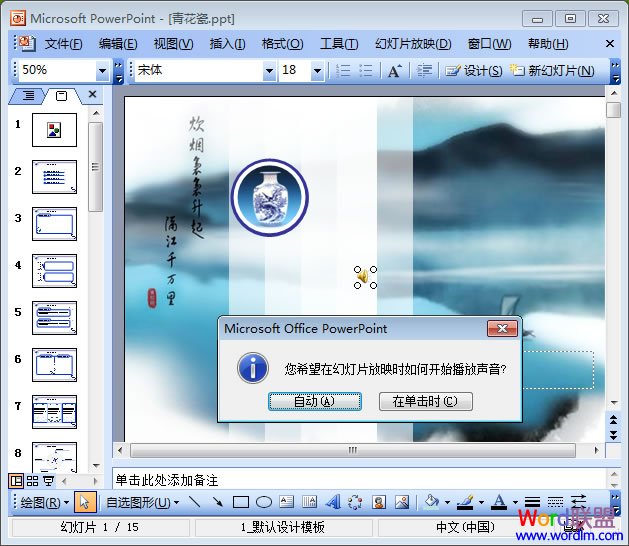Click the 新幻灯片(N) new slide button
This screenshot has width=629, height=546.
(552, 71)
